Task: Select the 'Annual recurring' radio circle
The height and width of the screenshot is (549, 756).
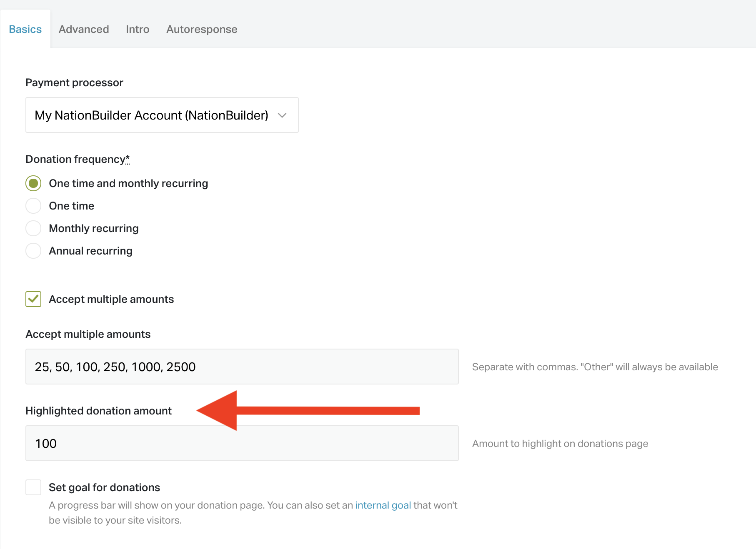Action: pyautogui.click(x=33, y=251)
